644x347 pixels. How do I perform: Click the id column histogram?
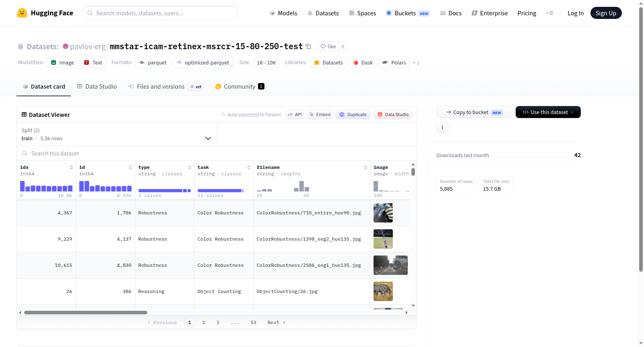(x=105, y=186)
